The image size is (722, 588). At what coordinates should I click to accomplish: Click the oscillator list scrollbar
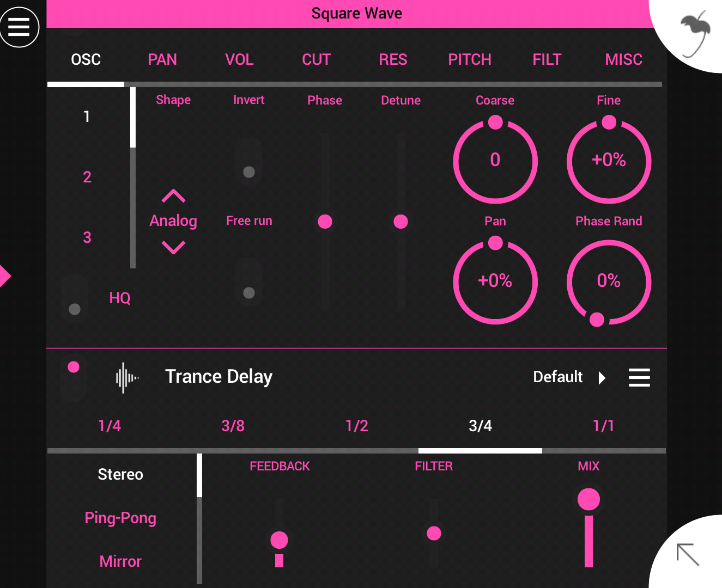tap(133, 178)
